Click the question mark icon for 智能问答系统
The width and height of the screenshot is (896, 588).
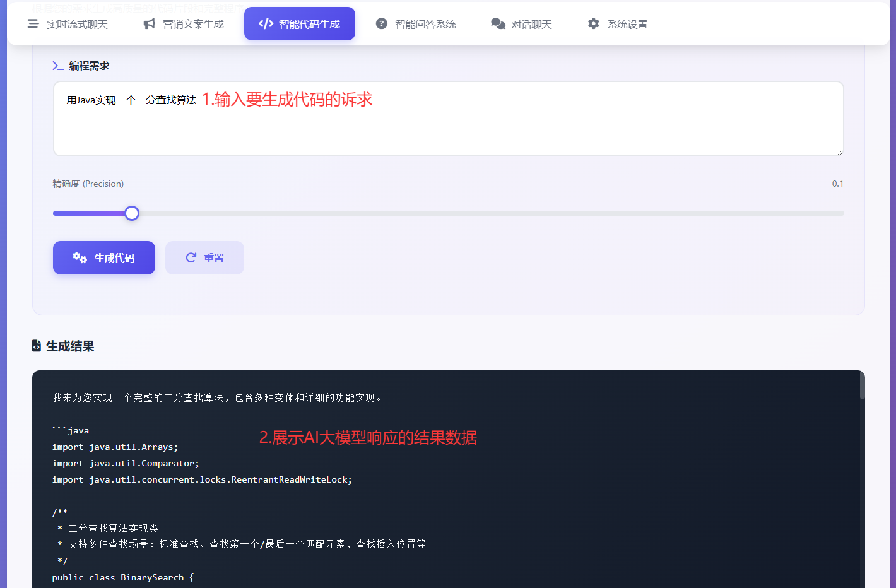tap(382, 24)
